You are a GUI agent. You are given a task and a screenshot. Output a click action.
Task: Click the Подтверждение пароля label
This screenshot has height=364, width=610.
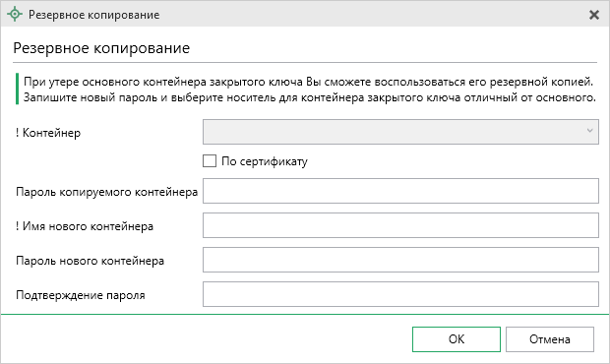[80, 295]
